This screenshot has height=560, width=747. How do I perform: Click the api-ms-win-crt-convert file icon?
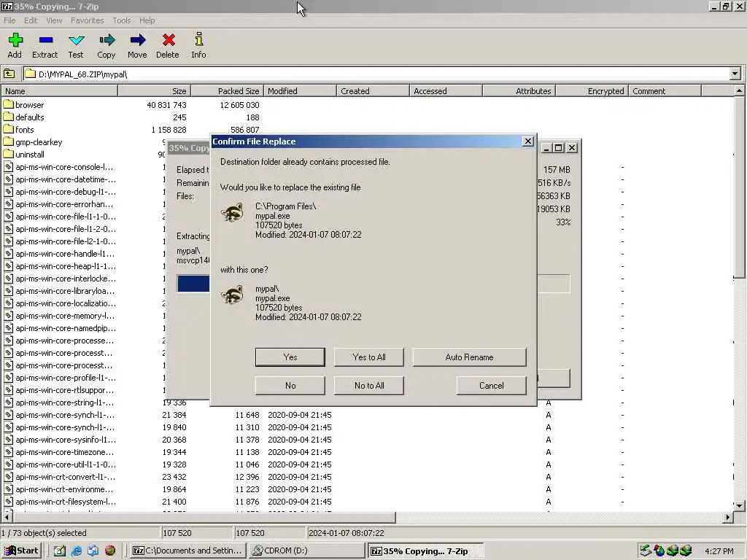coord(8,477)
